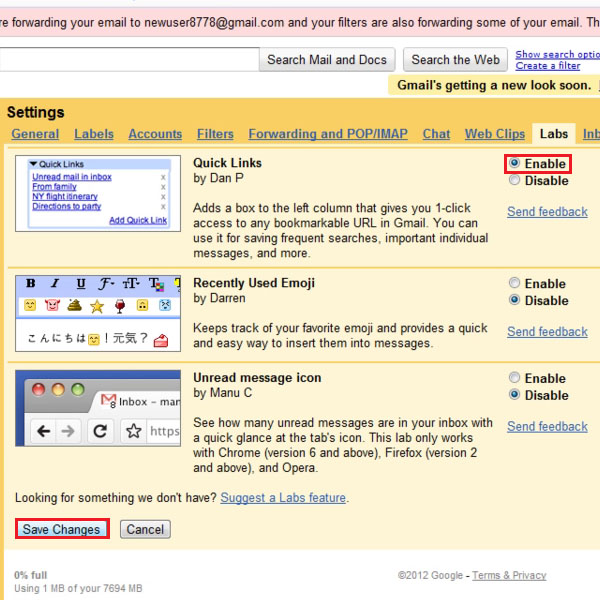
Task: Click the 'Using 1 MB of your 7694 MB' text
Action: pyautogui.click(x=78, y=588)
